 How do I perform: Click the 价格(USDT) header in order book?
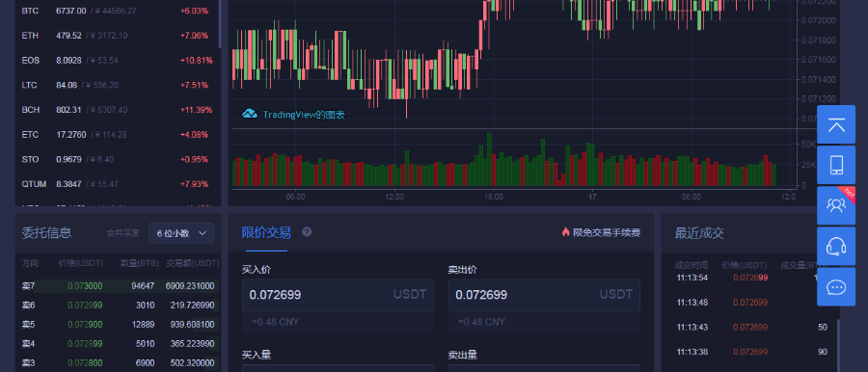click(x=80, y=263)
